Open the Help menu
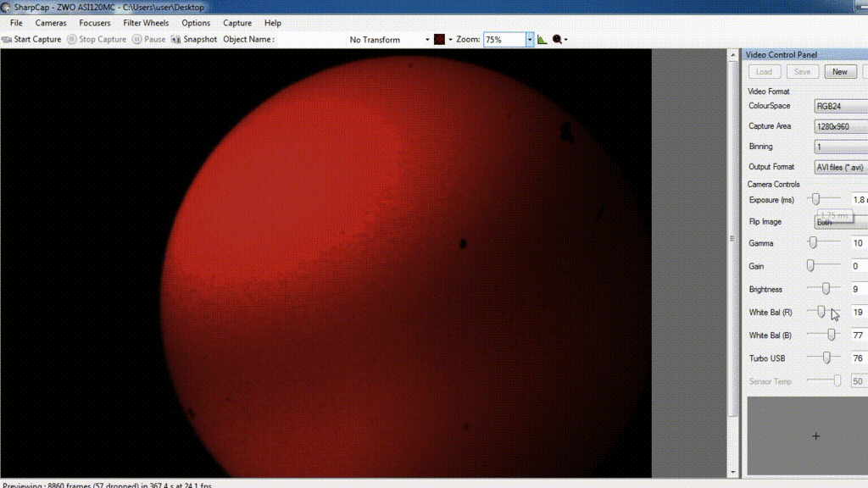This screenshot has height=488, width=868. pos(273,23)
